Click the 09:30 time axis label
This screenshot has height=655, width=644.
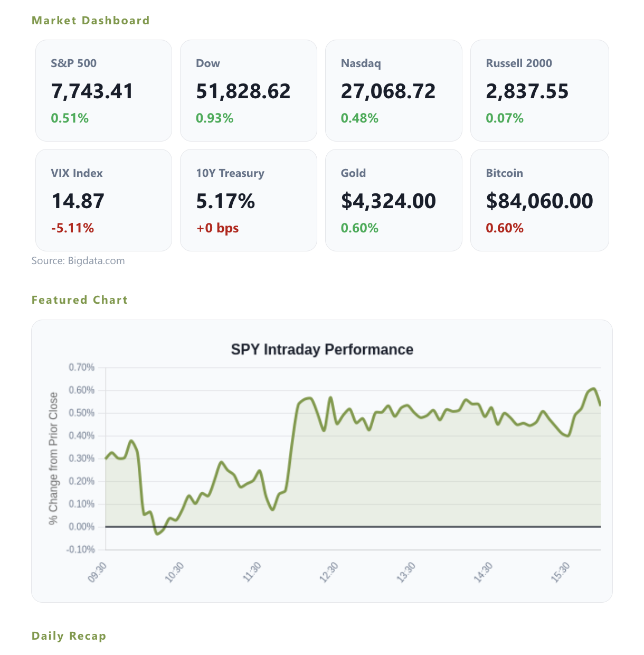98,573
